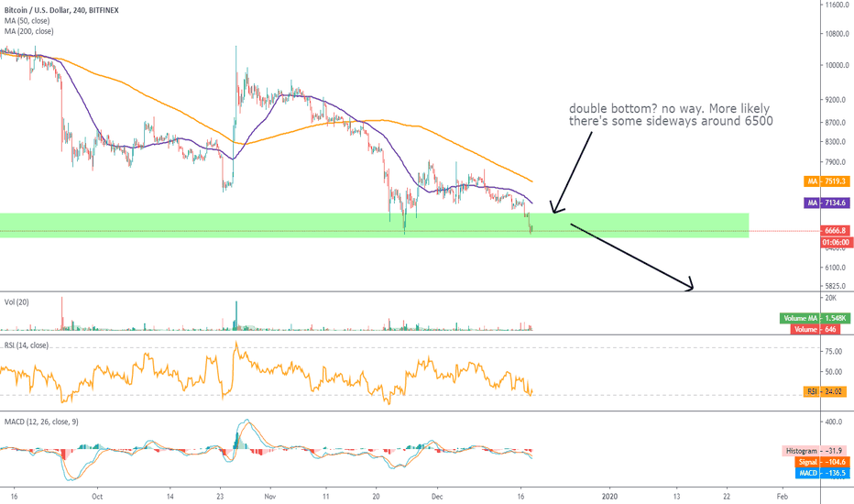Click the green Volume MA 1.548K label
The width and height of the screenshot is (854, 504).
[815, 318]
